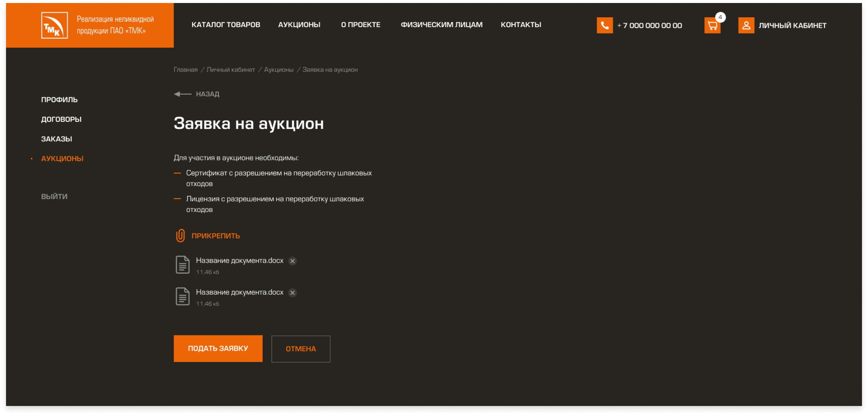The height and width of the screenshot is (415, 868).
Task: Open Аукционы in the top navigation
Action: click(x=299, y=25)
